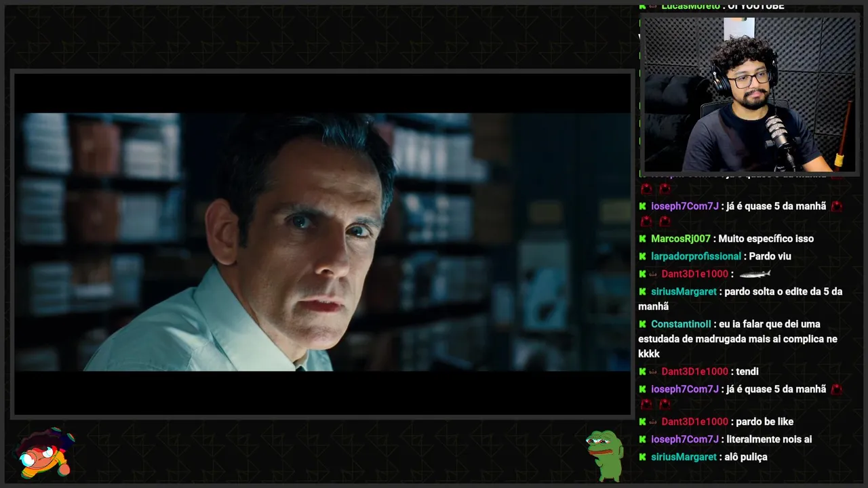Click the subscriber badge on the 'tendi' message

tap(653, 371)
